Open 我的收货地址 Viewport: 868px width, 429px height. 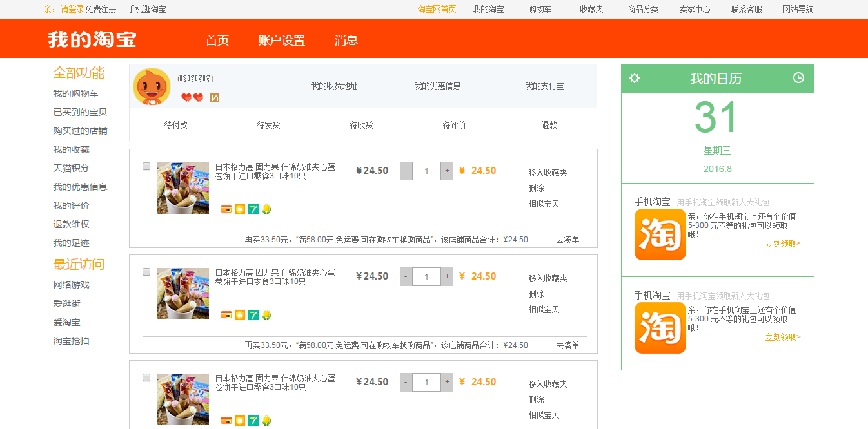tap(334, 86)
